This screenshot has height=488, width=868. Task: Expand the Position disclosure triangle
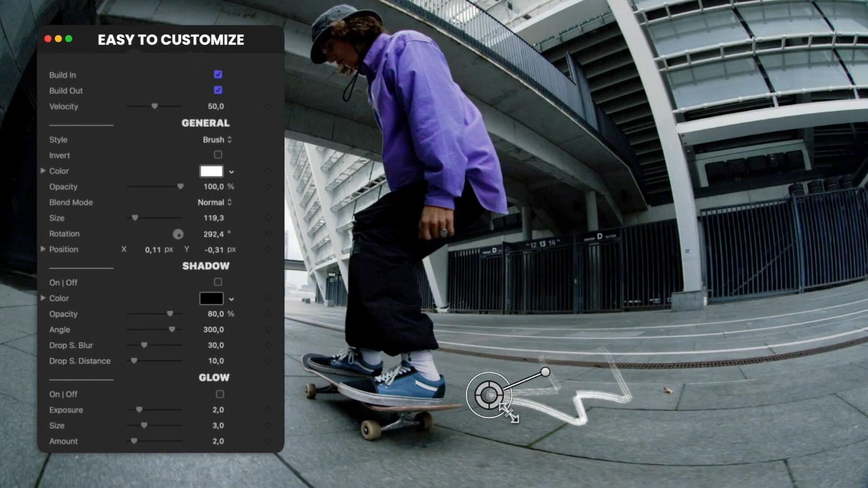tap(43, 249)
